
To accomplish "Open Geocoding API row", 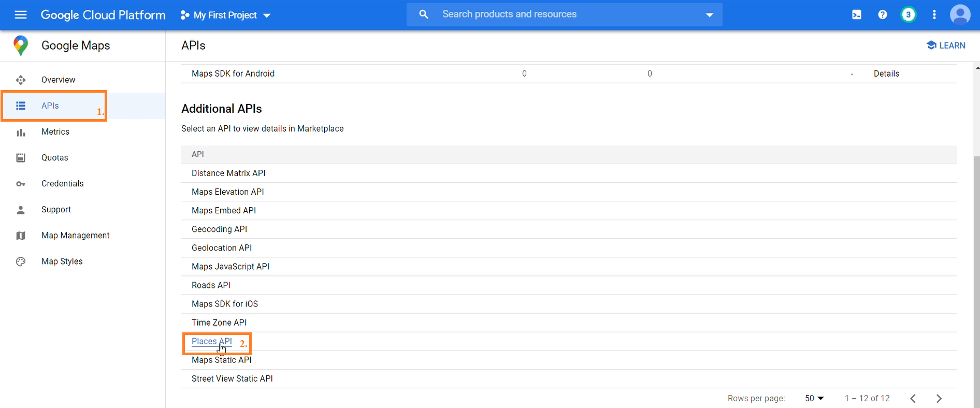I will click(569, 229).
